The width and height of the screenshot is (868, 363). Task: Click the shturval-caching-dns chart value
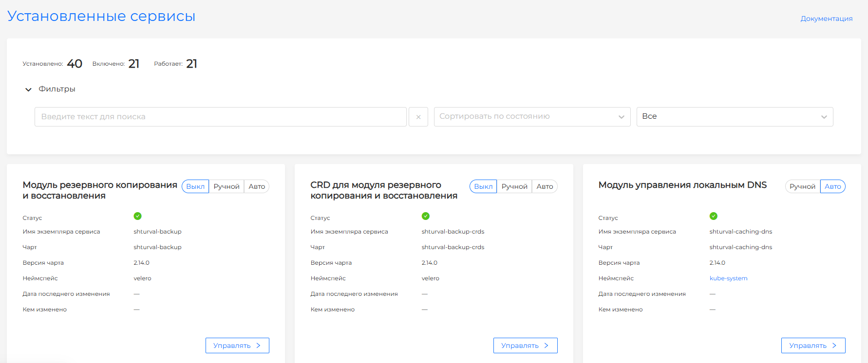pos(741,247)
